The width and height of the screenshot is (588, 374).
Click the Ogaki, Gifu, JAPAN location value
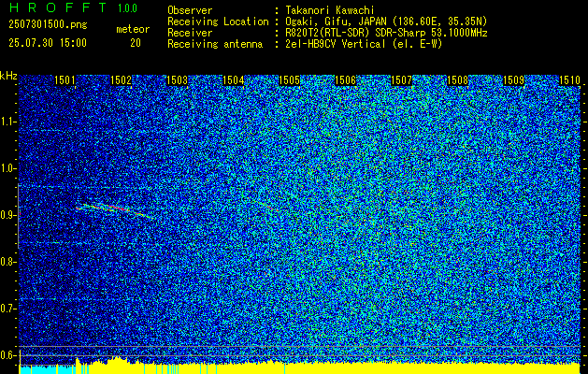tap(386, 22)
